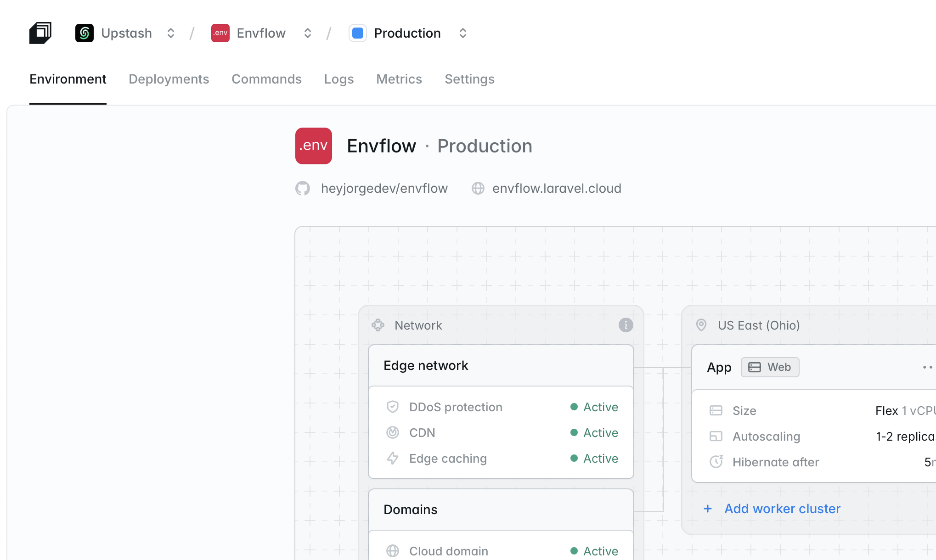Click the globe icon beside envflow.laravel.cloud
936x560 pixels.
tap(479, 188)
